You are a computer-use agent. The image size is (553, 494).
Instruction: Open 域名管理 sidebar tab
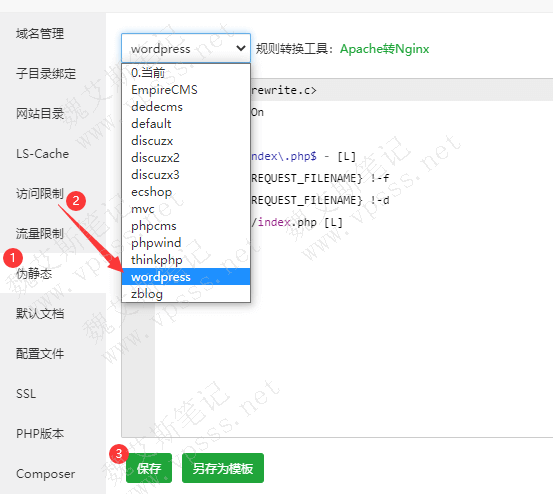point(53,33)
